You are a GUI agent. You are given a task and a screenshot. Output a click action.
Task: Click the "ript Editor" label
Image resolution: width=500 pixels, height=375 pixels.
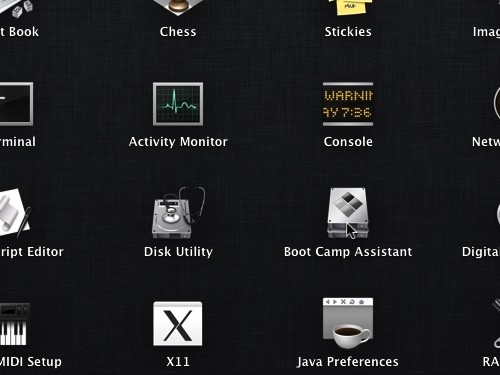[x=32, y=252]
